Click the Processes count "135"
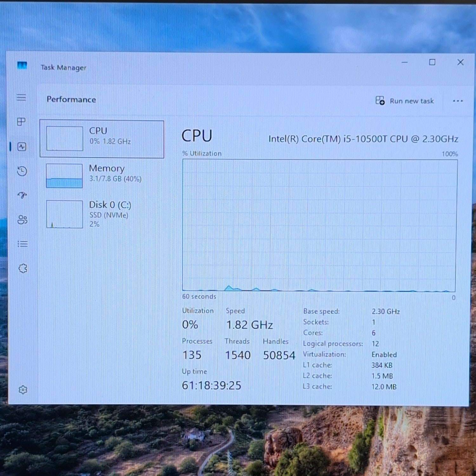476x476 pixels. pos(192,355)
